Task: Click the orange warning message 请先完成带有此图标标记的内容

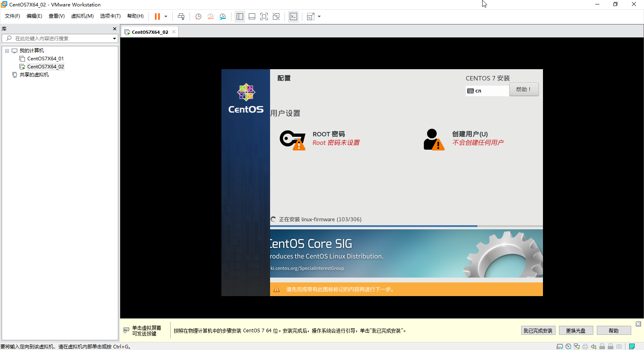Action: pos(341,289)
